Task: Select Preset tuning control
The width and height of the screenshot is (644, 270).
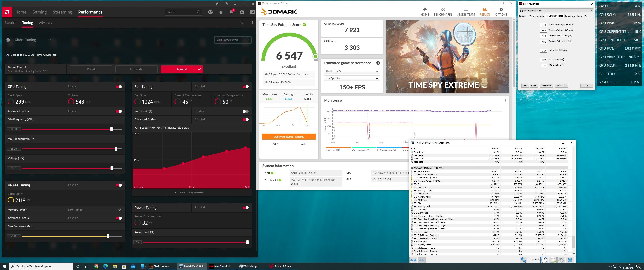Action: (x=91, y=69)
